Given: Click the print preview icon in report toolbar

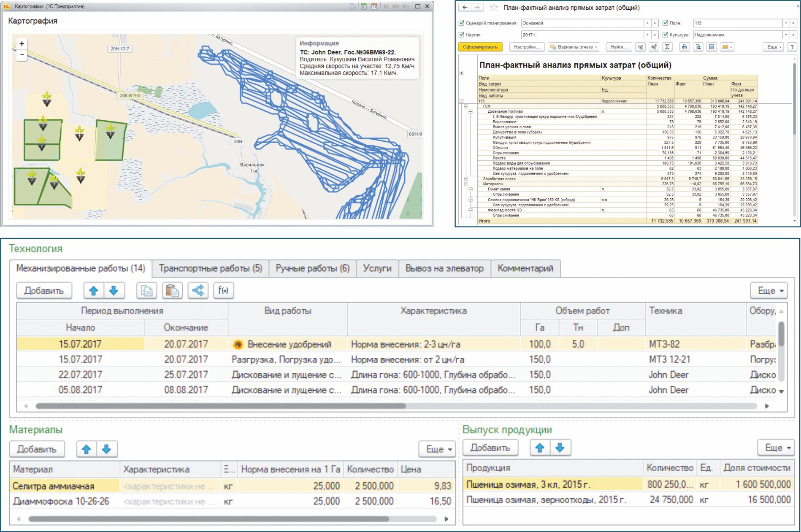Looking at the screenshot, I should click(x=698, y=47).
